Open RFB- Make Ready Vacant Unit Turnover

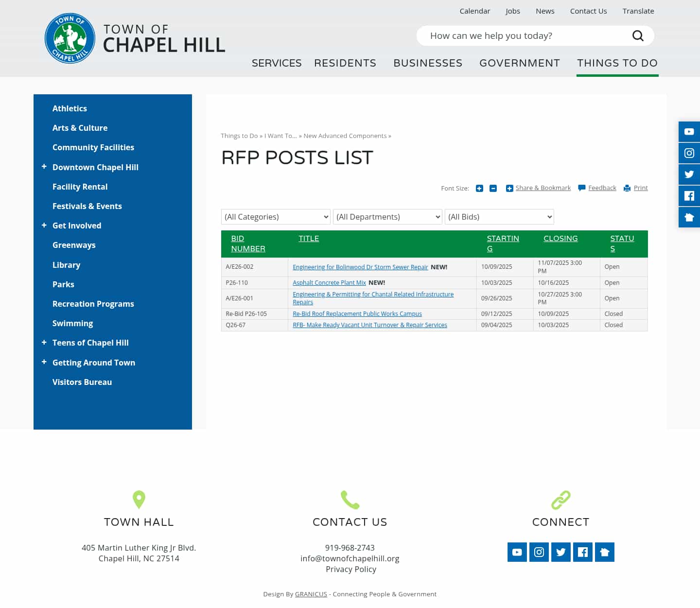pyautogui.click(x=370, y=325)
